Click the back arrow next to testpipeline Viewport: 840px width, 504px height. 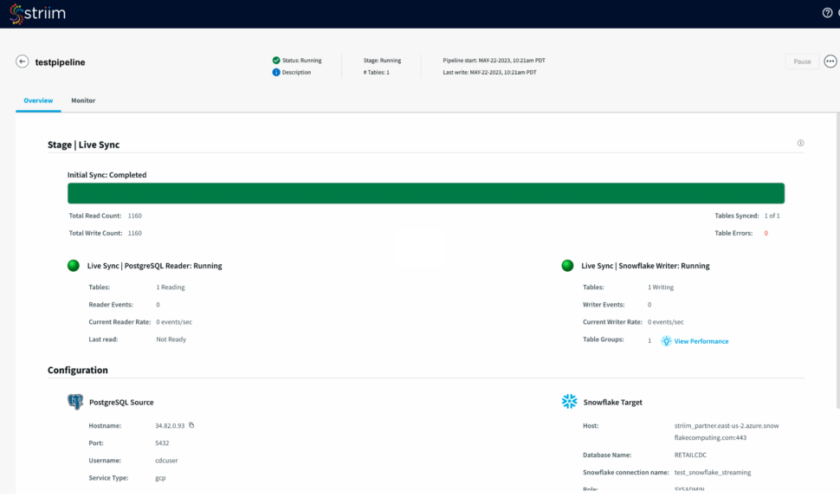(23, 61)
